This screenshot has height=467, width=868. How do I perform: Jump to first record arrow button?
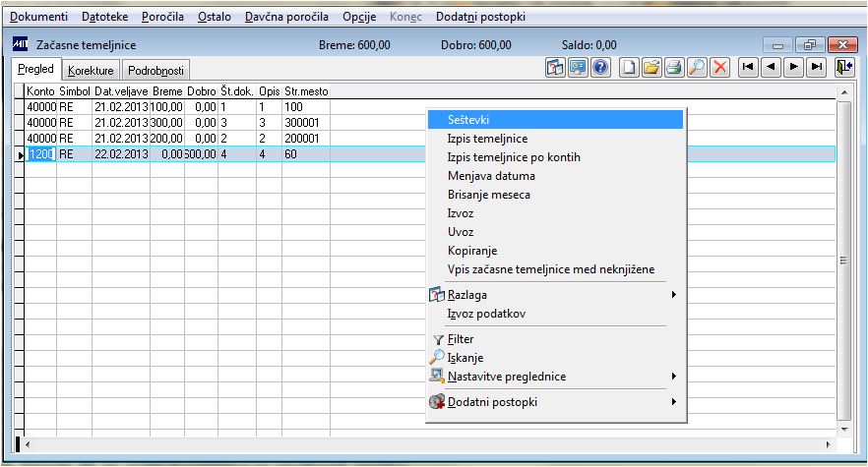coord(748,67)
